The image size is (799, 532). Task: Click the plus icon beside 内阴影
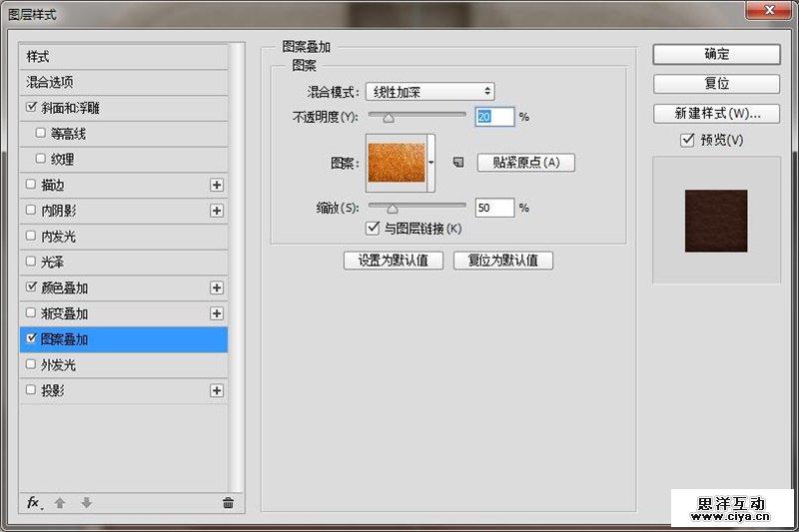click(217, 211)
